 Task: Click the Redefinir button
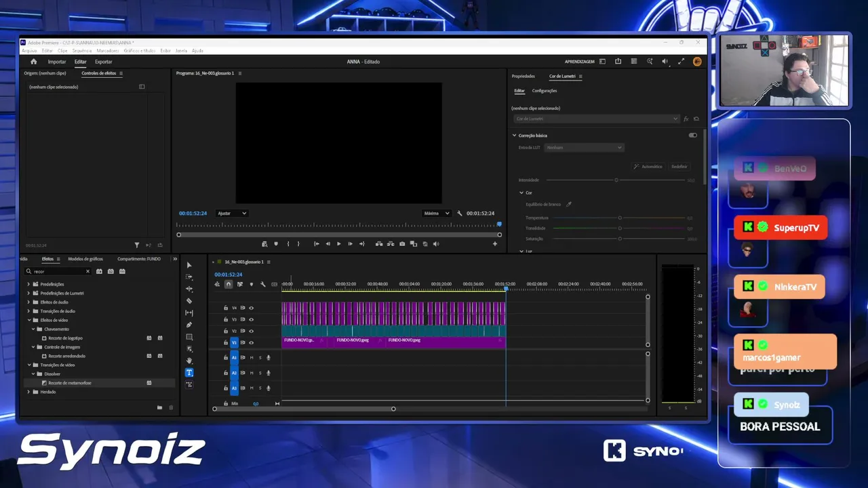pos(679,167)
